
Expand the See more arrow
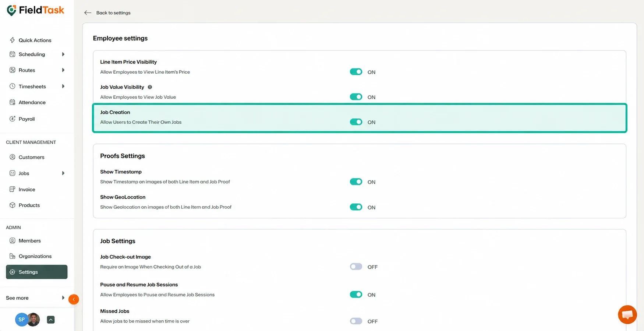[63, 297]
